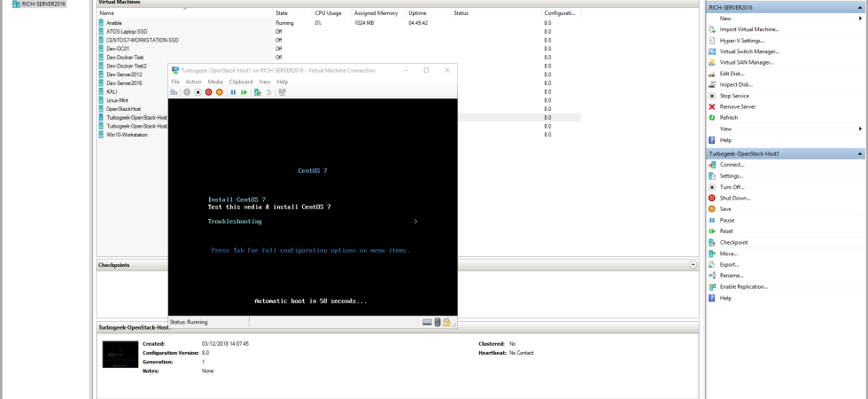Viewport: 868px width, 399px height.
Task: Click Help under Turbogeek-OpenStack-Host1 actions
Action: point(725,298)
